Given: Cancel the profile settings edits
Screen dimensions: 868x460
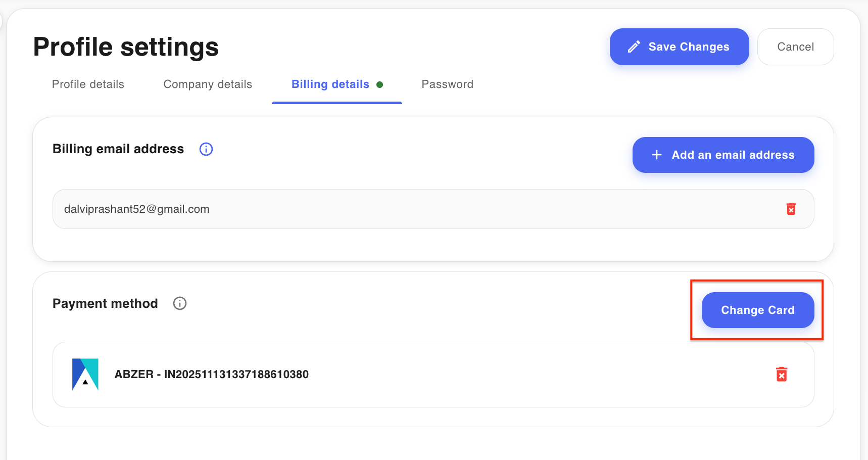Looking at the screenshot, I should tap(796, 47).
